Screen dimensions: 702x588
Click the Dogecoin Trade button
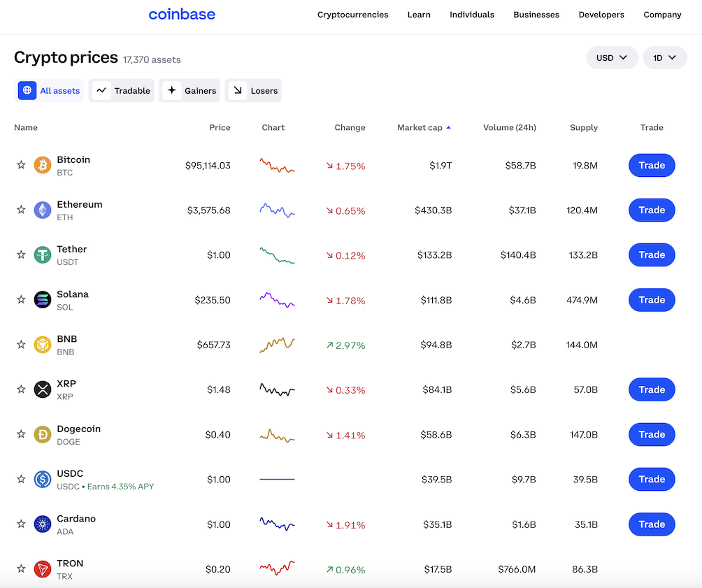click(x=652, y=434)
